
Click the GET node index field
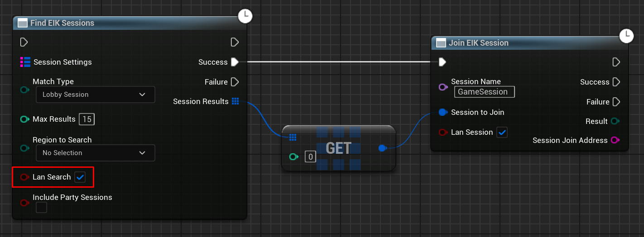[310, 157]
